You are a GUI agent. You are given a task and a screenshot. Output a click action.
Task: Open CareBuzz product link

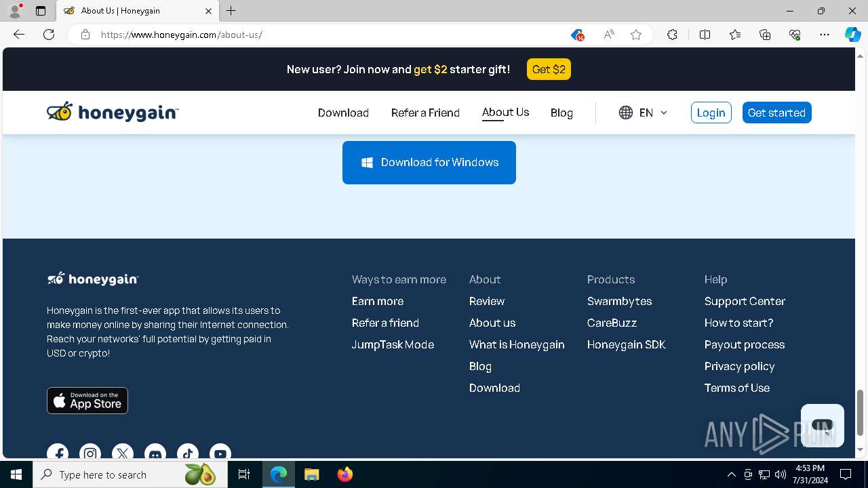(612, 323)
